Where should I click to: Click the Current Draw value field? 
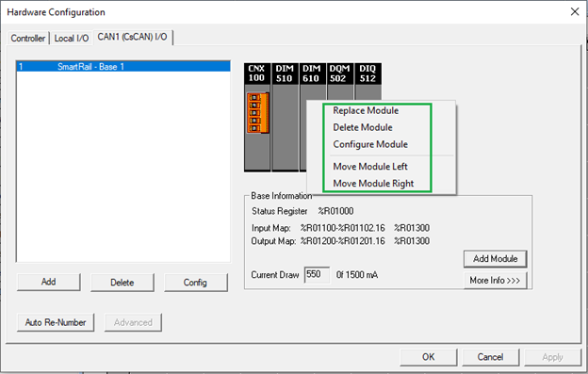[x=317, y=275]
